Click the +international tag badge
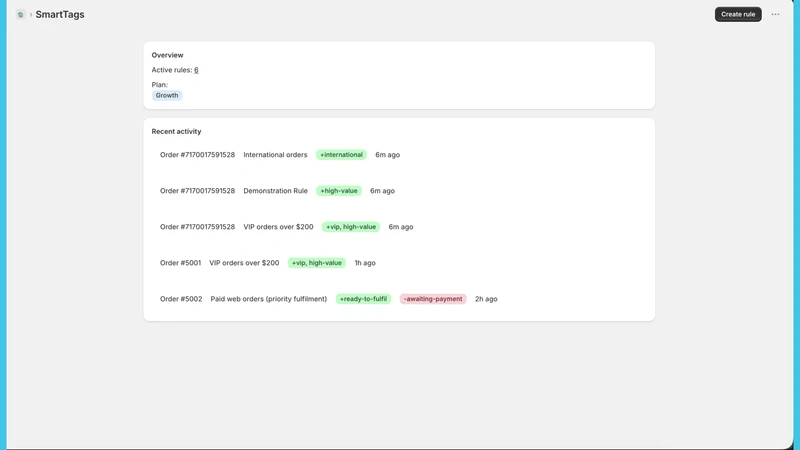Viewport: 800px width, 450px height. coord(341,155)
